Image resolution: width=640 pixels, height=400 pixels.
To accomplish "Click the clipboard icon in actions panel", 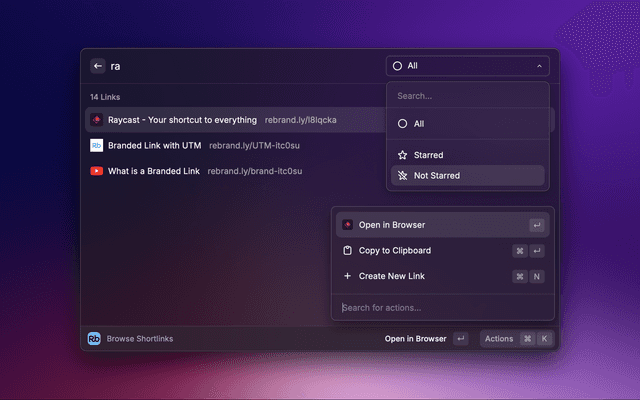I will coord(347,250).
